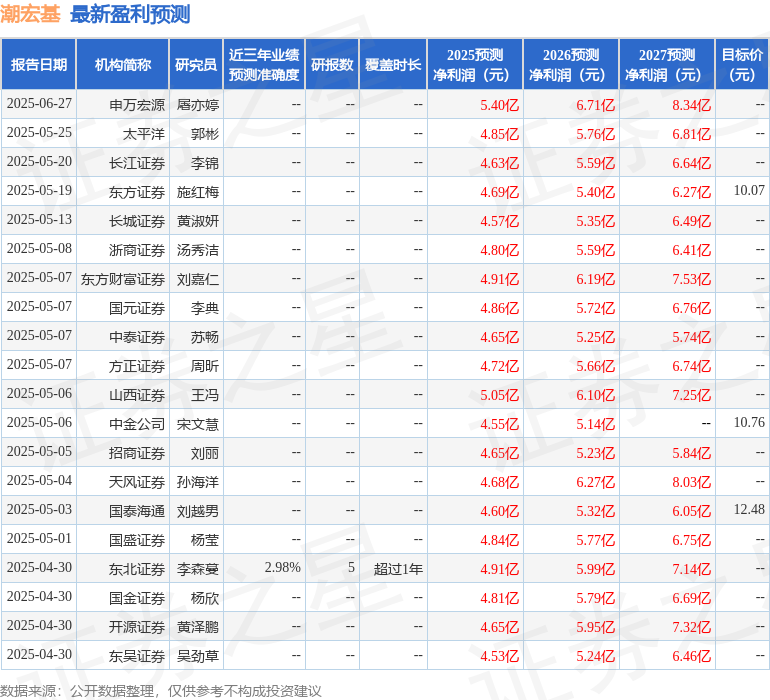Click the 目标价 column header
Image resolution: width=770 pixels, height=700 pixels.
click(742, 65)
